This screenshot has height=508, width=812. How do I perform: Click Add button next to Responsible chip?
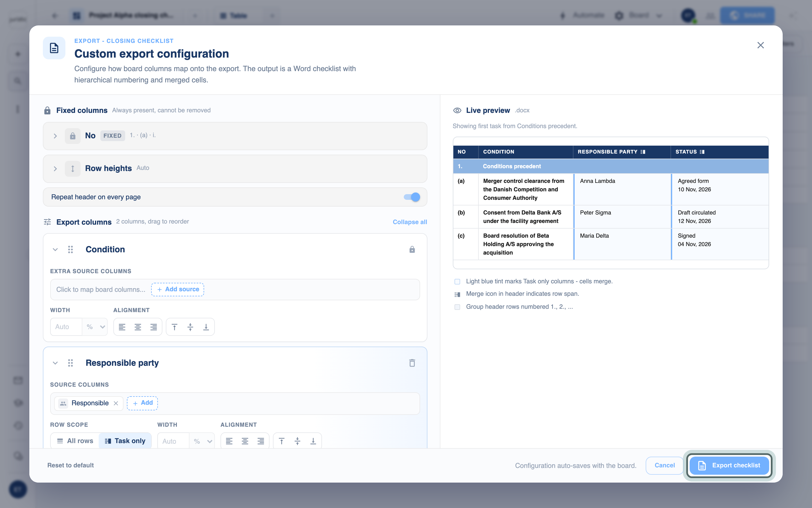tap(142, 403)
